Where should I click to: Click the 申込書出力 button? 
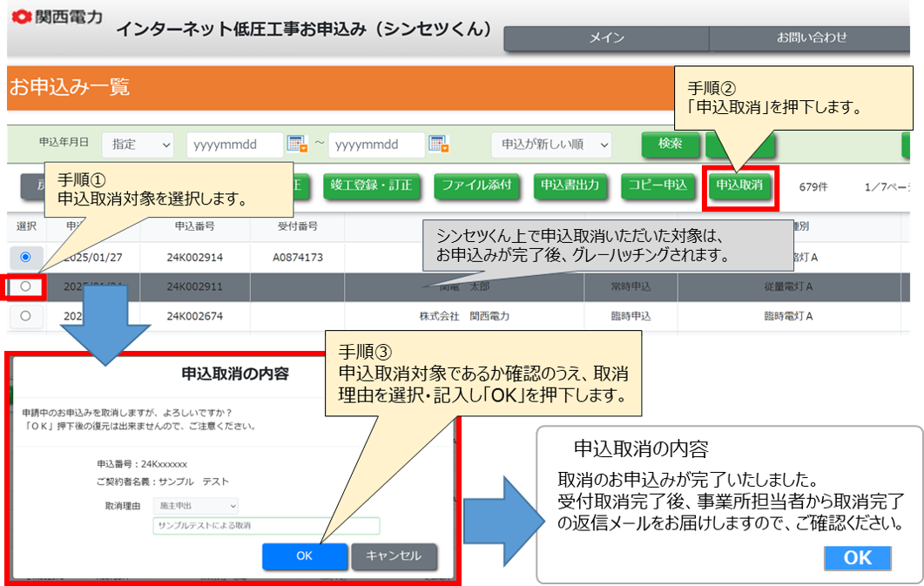coord(570,185)
